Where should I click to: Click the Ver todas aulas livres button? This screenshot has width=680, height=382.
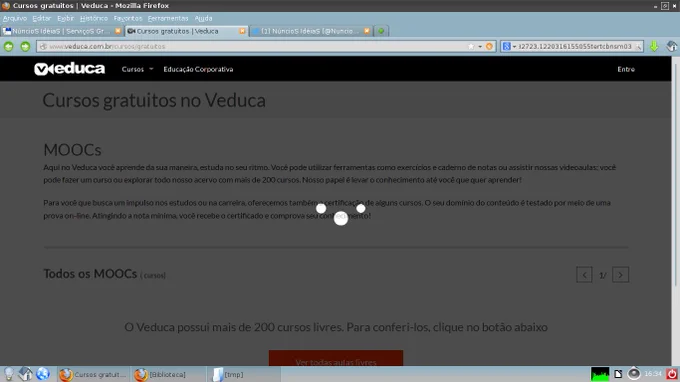336,358
